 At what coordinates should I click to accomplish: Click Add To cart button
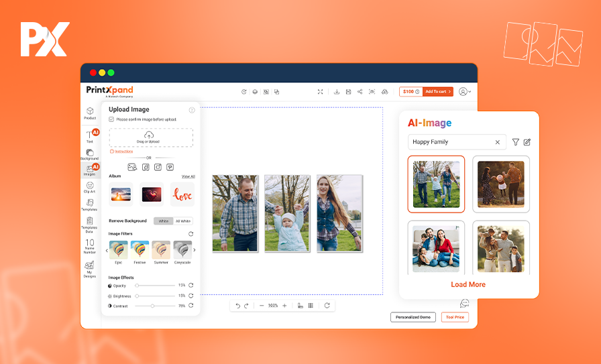438,92
